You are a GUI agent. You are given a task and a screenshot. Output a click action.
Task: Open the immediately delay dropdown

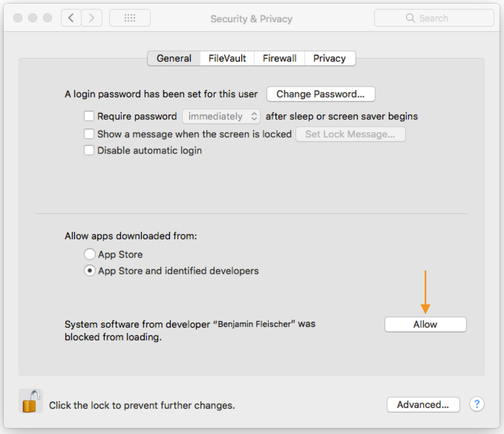tap(221, 116)
